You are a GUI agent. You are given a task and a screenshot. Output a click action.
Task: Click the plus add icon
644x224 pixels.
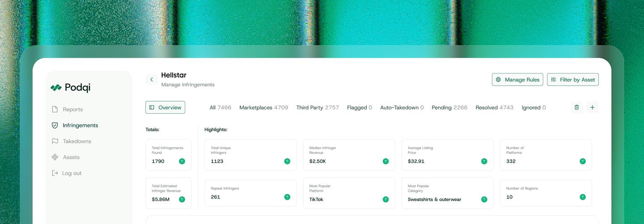pyautogui.click(x=592, y=108)
